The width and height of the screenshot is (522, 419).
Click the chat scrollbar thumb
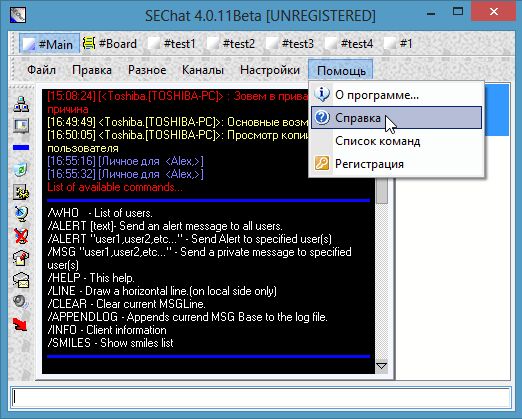(382, 190)
